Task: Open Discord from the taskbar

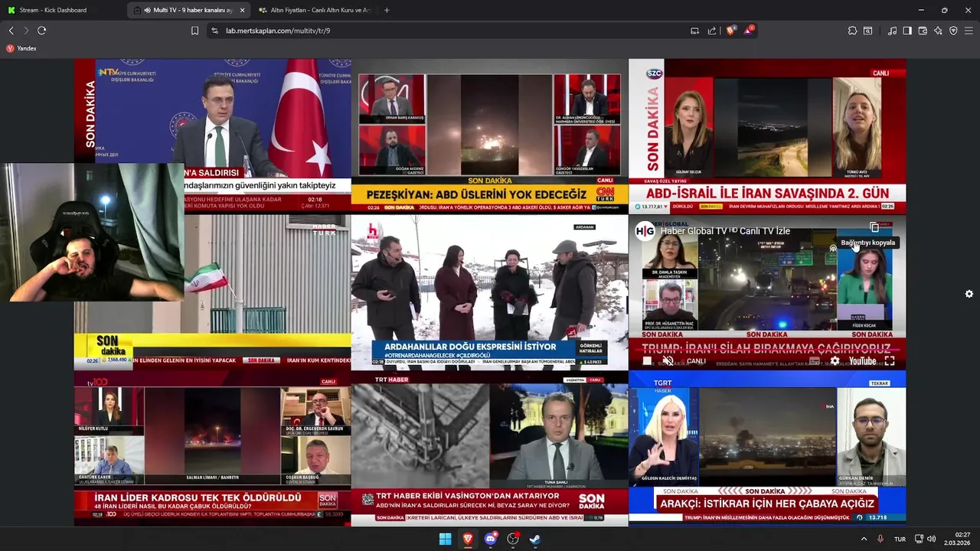Action: (491, 539)
